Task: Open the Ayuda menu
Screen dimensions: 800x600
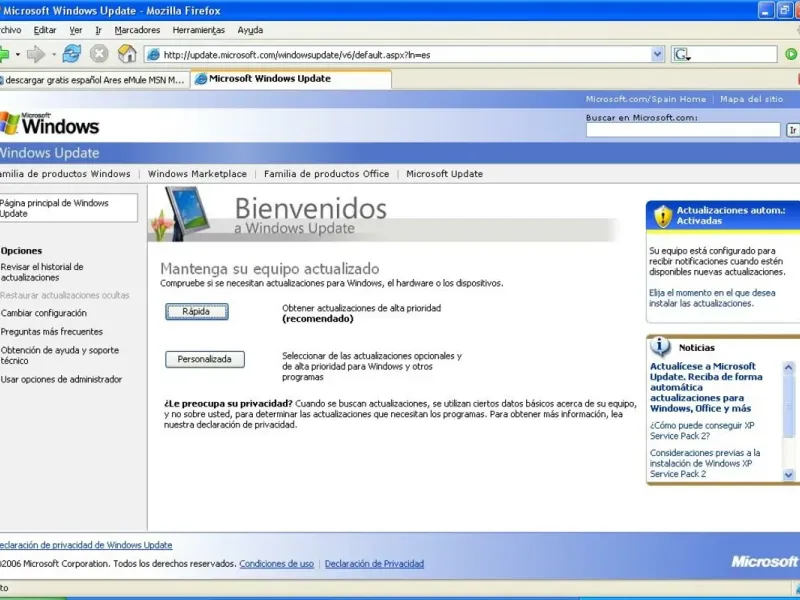Action: [250, 30]
